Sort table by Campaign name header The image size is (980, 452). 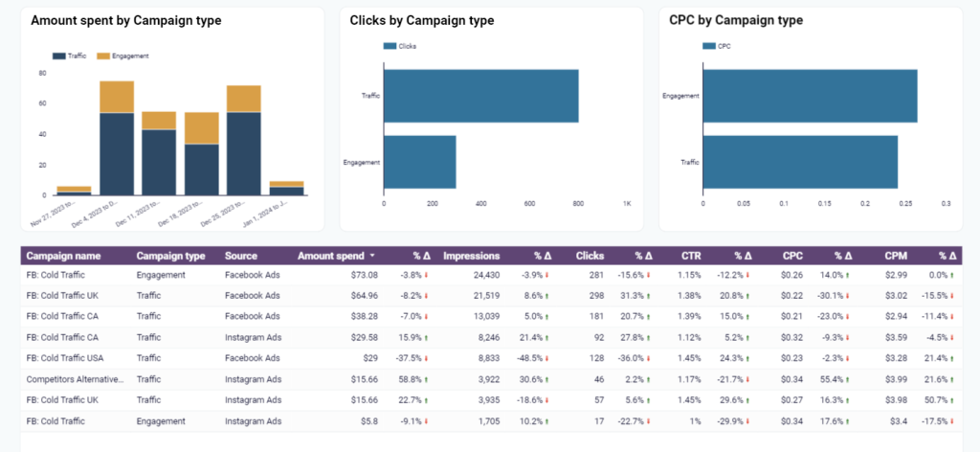tap(63, 256)
